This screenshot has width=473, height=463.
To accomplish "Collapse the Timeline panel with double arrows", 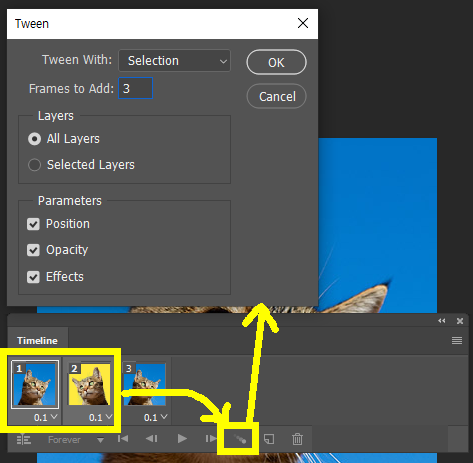I will click(x=442, y=321).
